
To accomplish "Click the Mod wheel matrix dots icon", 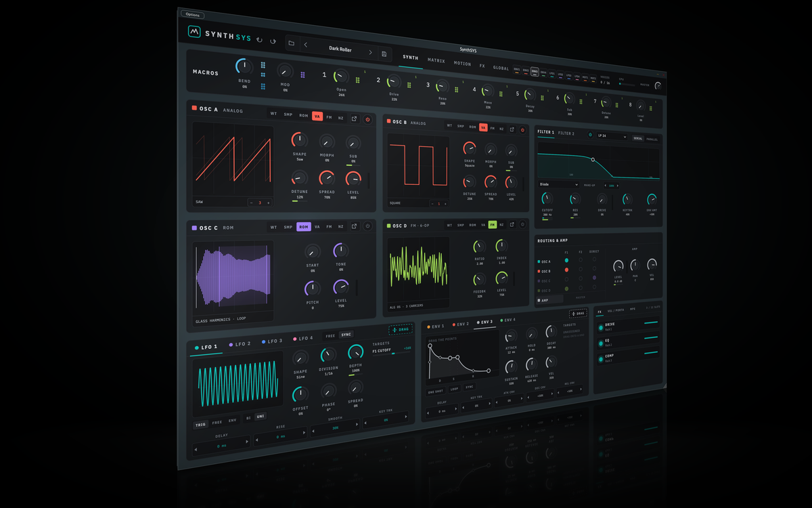I will click(303, 75).
